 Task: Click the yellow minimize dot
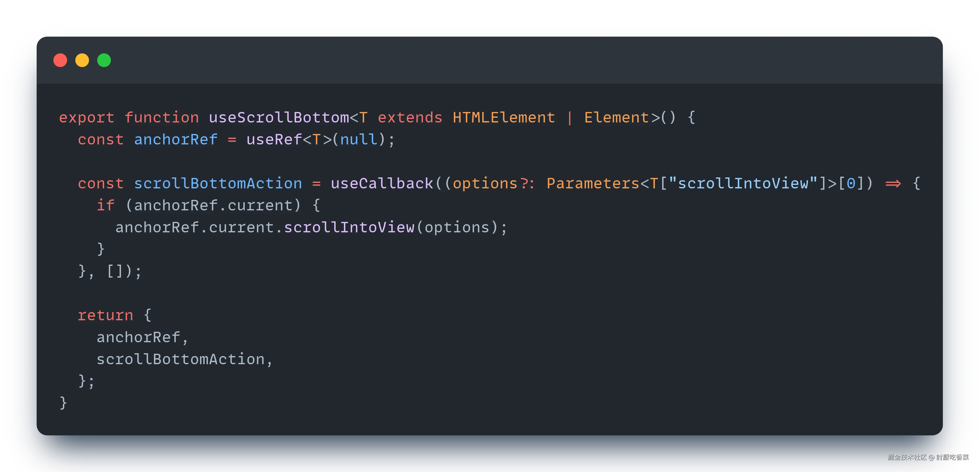(x=82, y=60)
